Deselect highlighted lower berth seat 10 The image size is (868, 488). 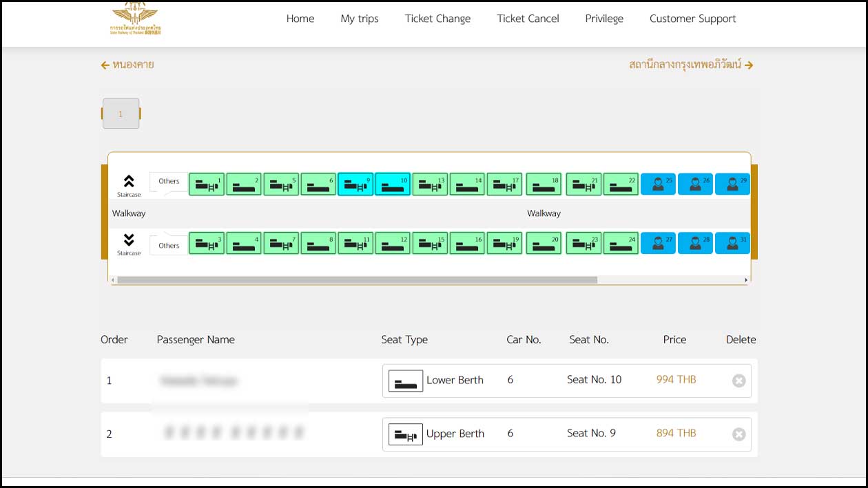coord(393,184)
